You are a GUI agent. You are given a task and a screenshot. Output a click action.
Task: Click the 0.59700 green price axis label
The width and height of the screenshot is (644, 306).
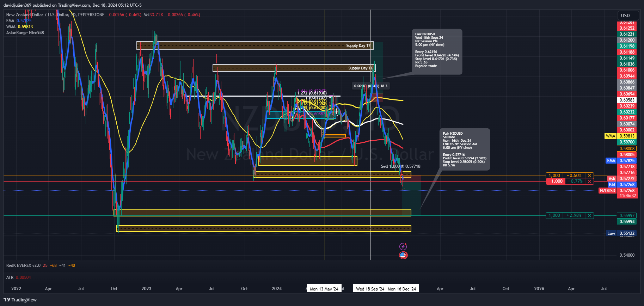(x=627, y=142)
